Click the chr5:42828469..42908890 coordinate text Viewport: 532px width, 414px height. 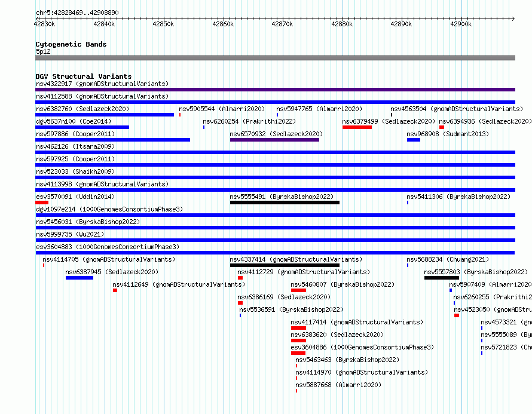tap(77, 13)
